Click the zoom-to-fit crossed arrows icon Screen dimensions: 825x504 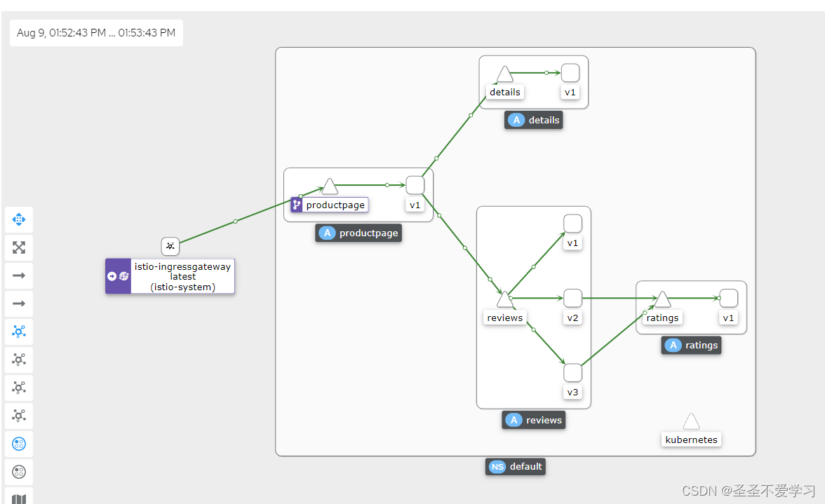click(19, 247)
